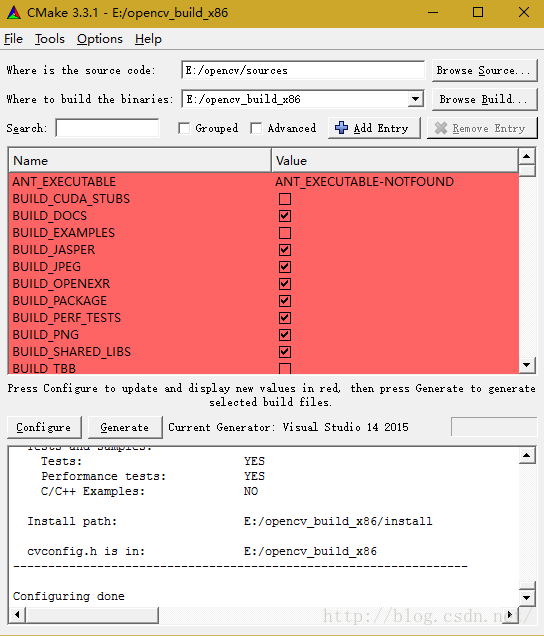Open the File menu
Screen dimensions: 544x636
(13, 39)
